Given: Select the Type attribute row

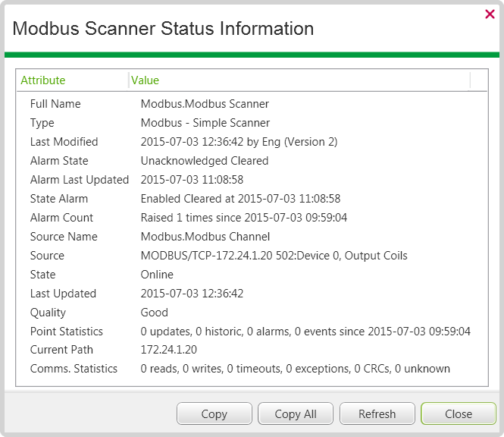Looking at the screenshot, I should [42, 123].
